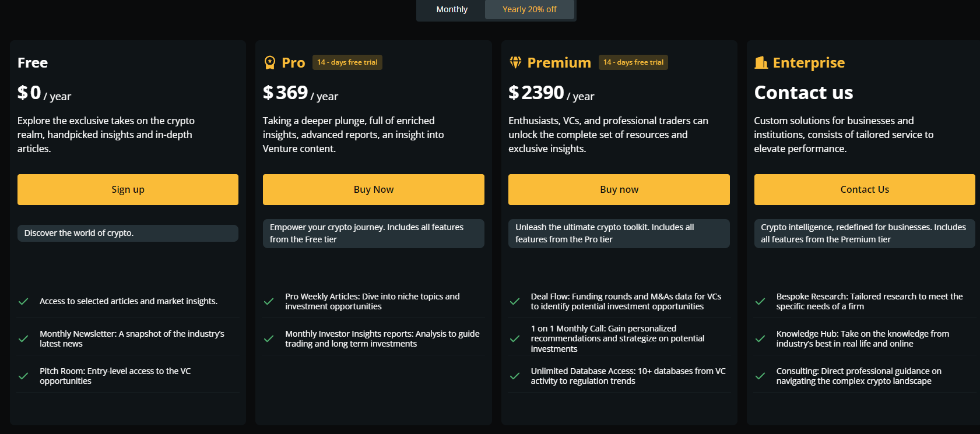Click Contact Us for Enterprise
This screenshot has height=434, width=980.
(x=865, y=189)
